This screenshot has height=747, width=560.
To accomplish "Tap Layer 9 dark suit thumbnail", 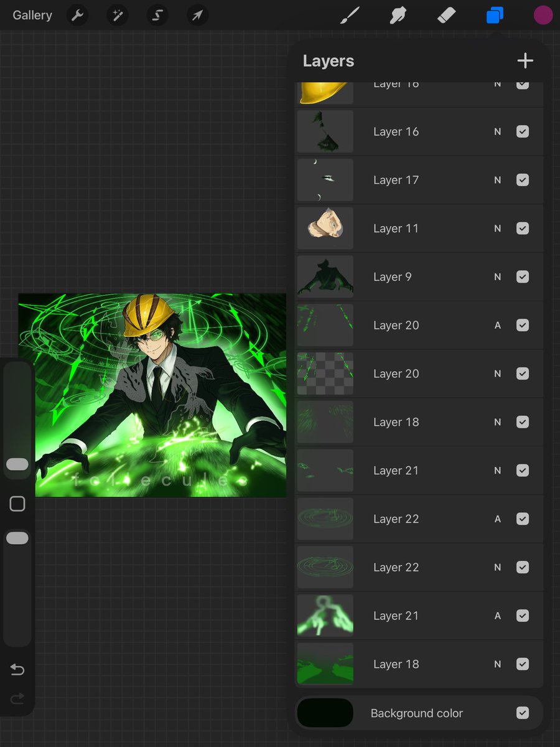I will point(325,277).
